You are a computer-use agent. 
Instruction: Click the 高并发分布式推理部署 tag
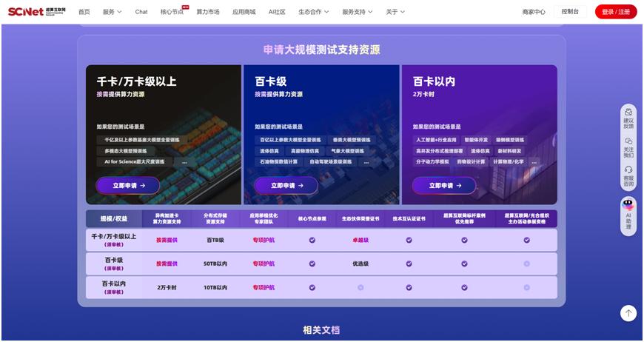point(439,151)
